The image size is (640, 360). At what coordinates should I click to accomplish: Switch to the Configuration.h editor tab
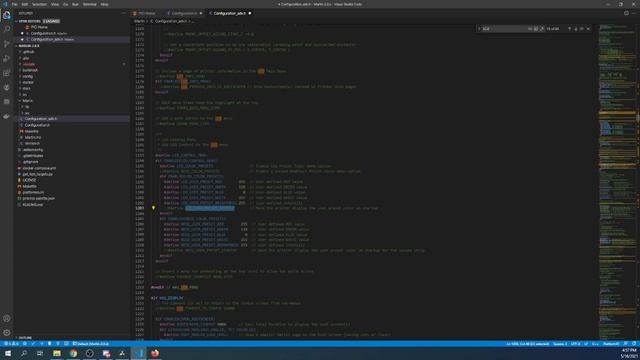(184, 13)
